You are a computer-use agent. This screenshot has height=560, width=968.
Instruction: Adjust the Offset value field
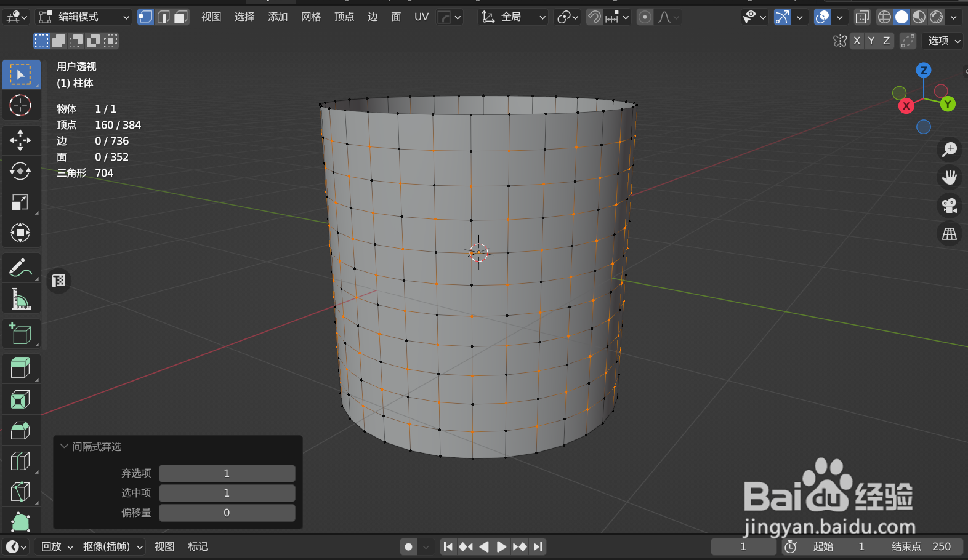coord(227,513)
